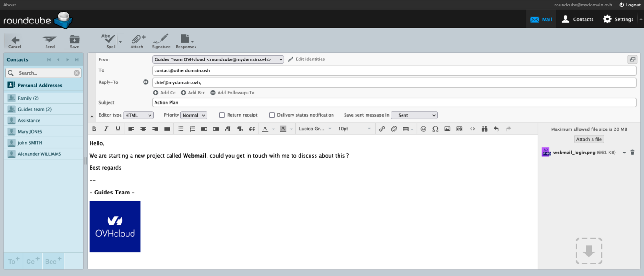Apply bold formatting in the editor
Screen dimensions: 644x276
click(x=94, y=129)
